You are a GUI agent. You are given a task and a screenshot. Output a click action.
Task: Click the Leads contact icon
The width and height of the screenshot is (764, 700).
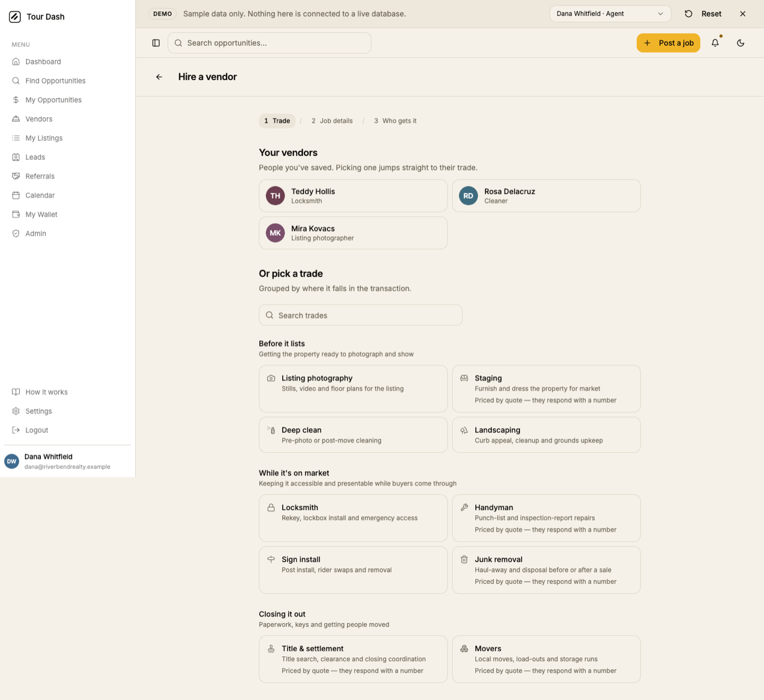[x=16, y=157]
